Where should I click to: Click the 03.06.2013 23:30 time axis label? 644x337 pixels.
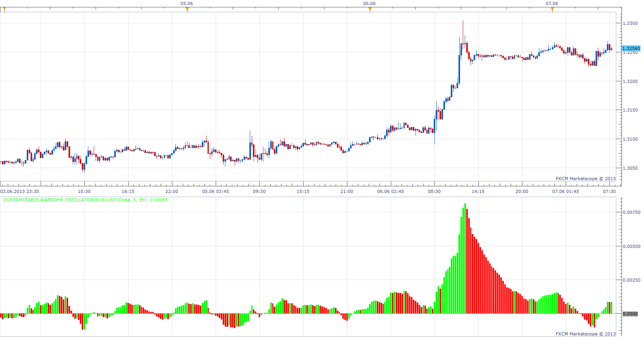point(19,191)
